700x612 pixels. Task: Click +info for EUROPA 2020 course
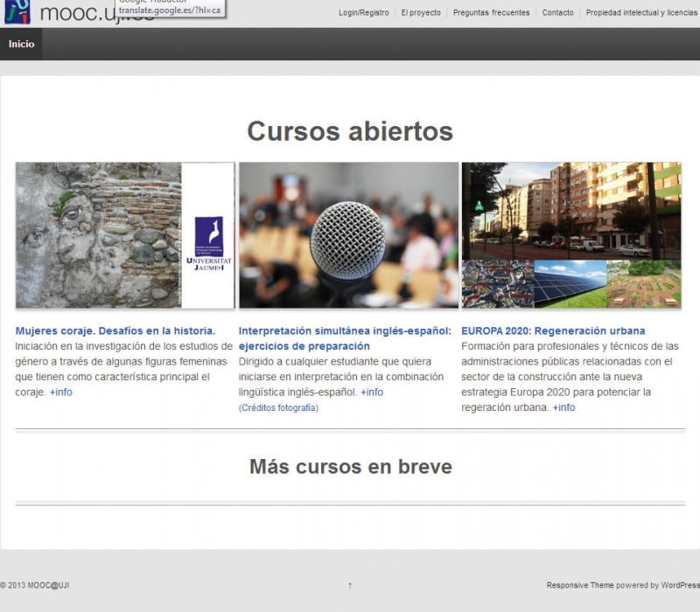[x=563, y=407]
